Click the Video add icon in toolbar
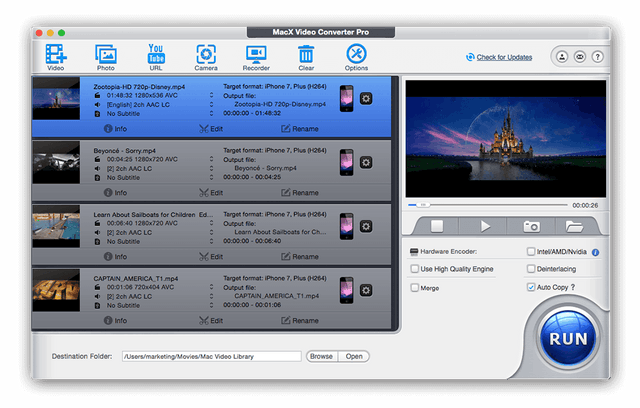The image size is (640, 408). (55, 56)
